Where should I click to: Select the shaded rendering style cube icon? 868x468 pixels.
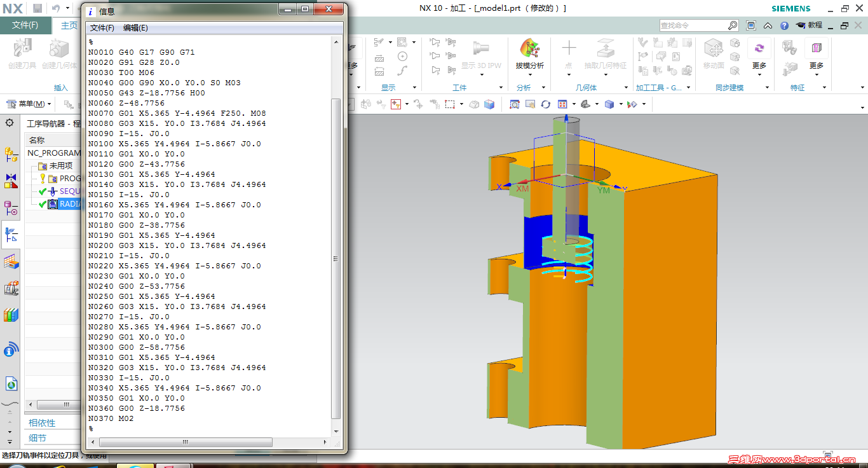pos(609,104)
